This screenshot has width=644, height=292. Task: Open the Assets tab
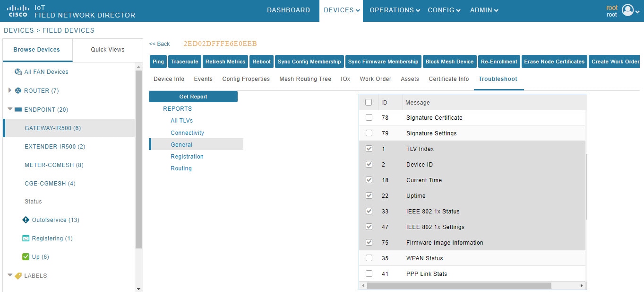coord(410,79)
